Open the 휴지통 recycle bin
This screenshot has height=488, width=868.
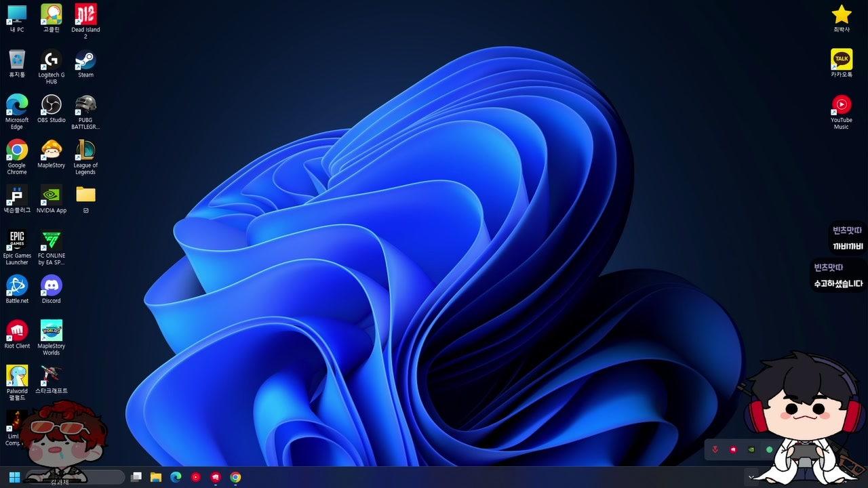pos(17,64)
